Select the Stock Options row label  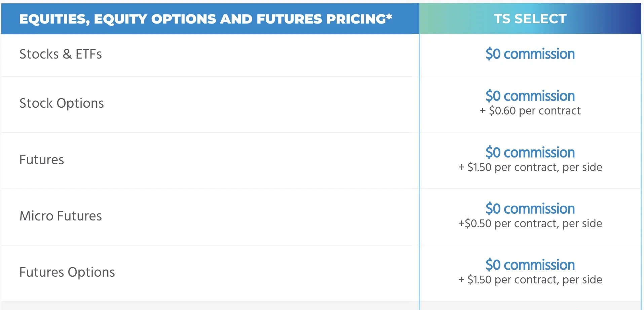(x=62, y=103)
